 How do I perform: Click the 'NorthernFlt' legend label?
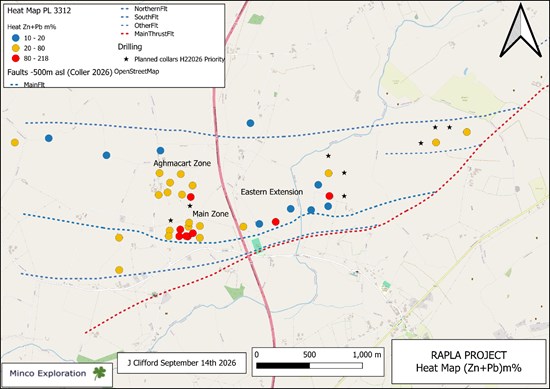tap(151, 9)
